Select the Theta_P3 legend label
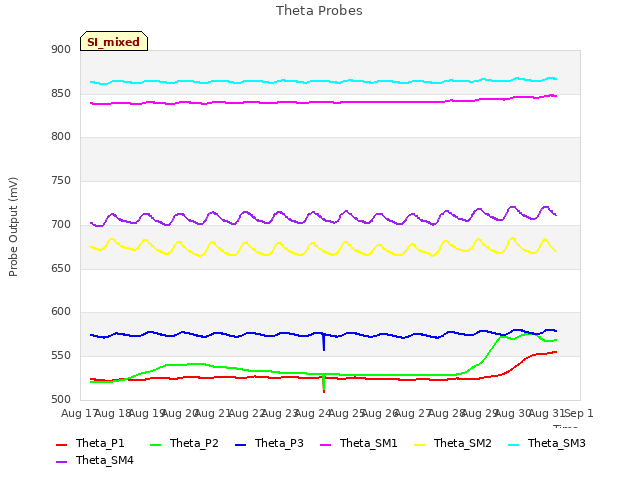This screenshot has width=640, height=480. pos(279,443)
